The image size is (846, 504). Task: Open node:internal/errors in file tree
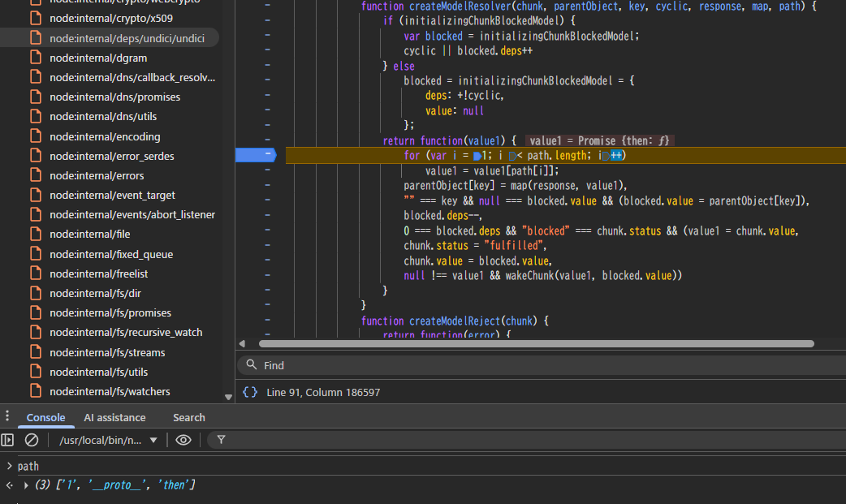pos(97,175)
